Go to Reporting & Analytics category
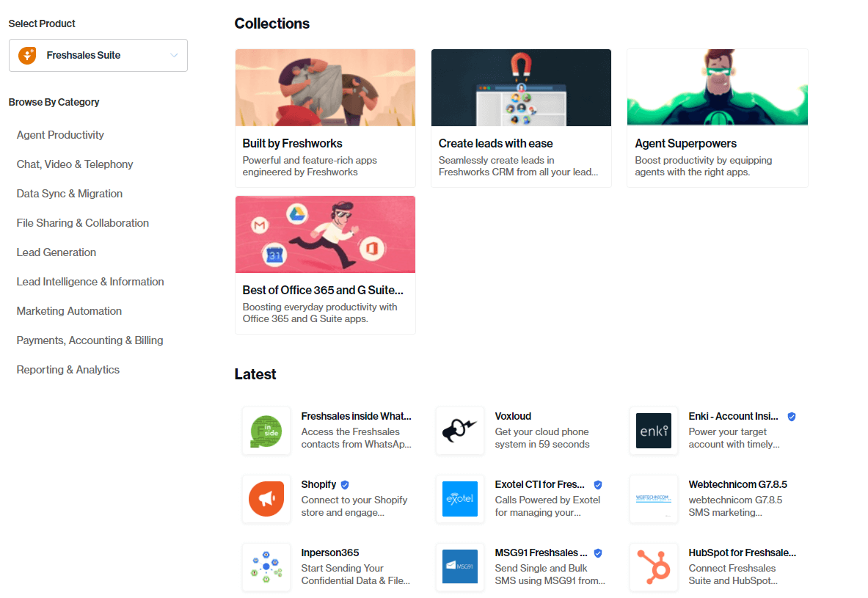868x598 pixels. point(68,370)
